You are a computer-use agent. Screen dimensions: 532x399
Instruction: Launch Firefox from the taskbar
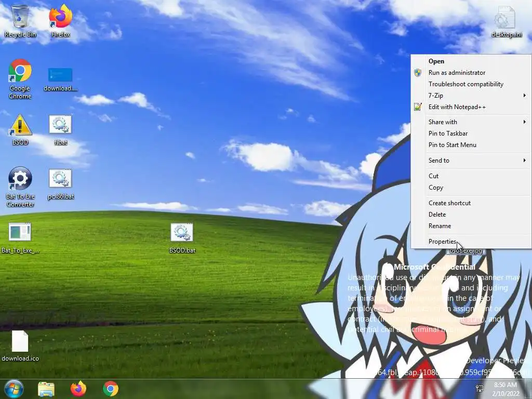coord(78,389)
